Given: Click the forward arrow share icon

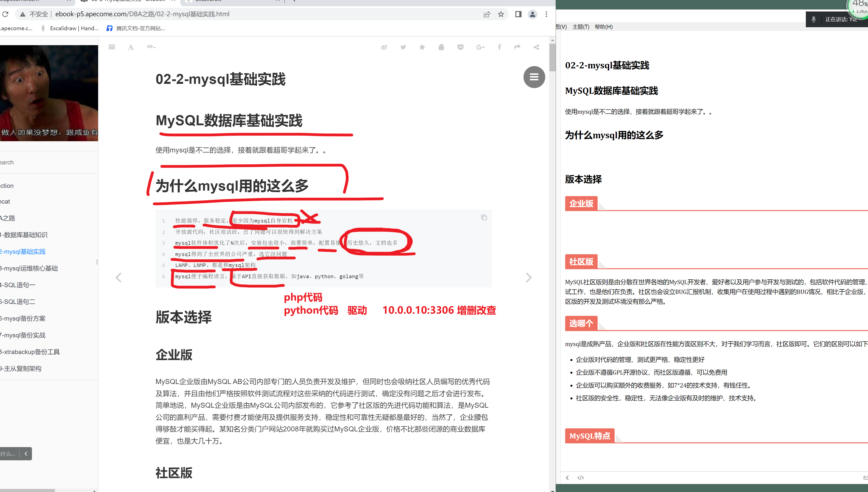Looking at the screenshot, I should [x=517, y=47].
